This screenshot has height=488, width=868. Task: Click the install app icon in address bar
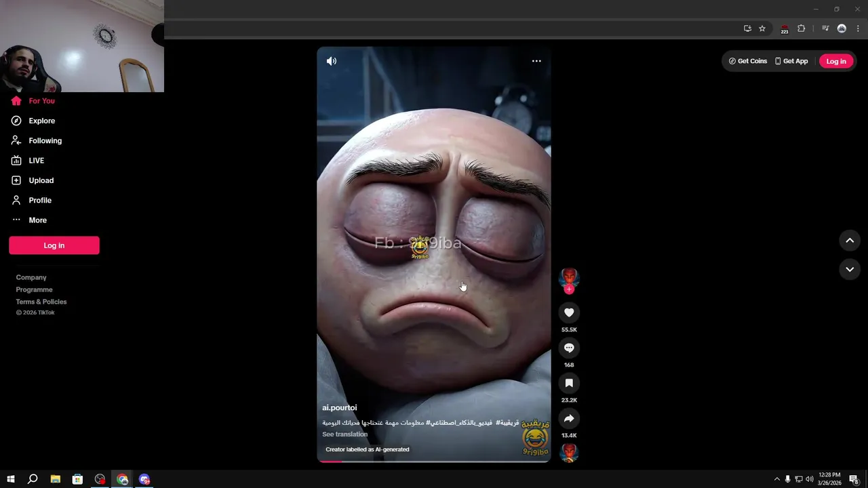[x=747, y=28]
